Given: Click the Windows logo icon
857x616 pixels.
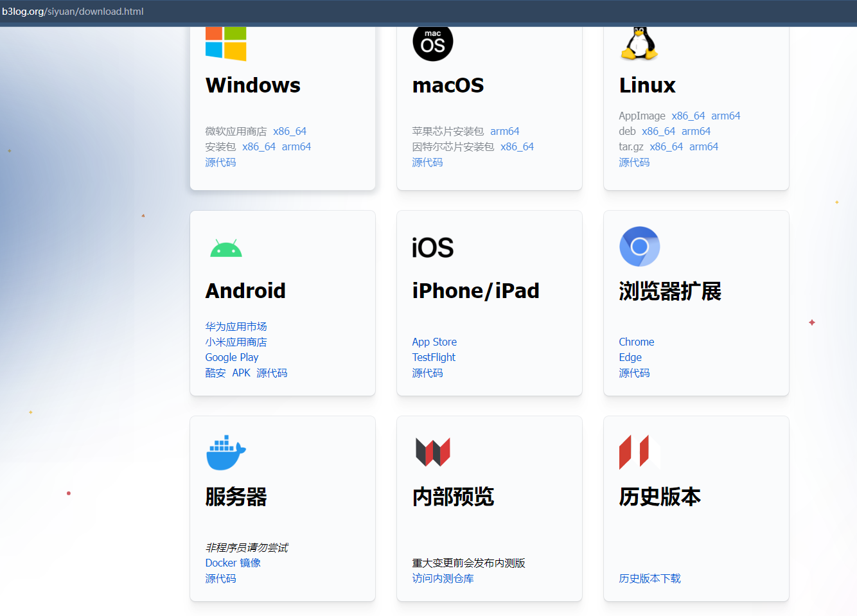Looking at the screenshot, I should (225, 44).
